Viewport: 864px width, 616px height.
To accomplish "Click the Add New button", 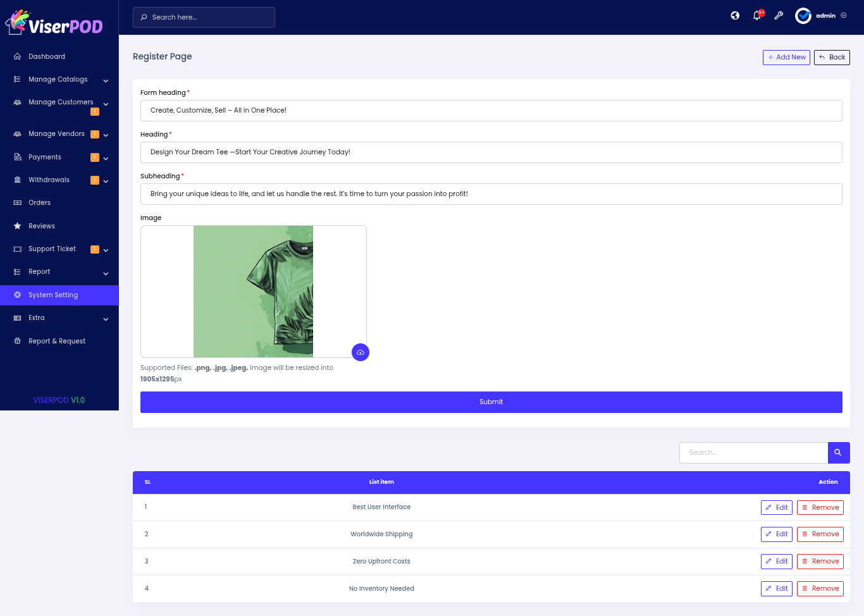I will coord(786,58).
